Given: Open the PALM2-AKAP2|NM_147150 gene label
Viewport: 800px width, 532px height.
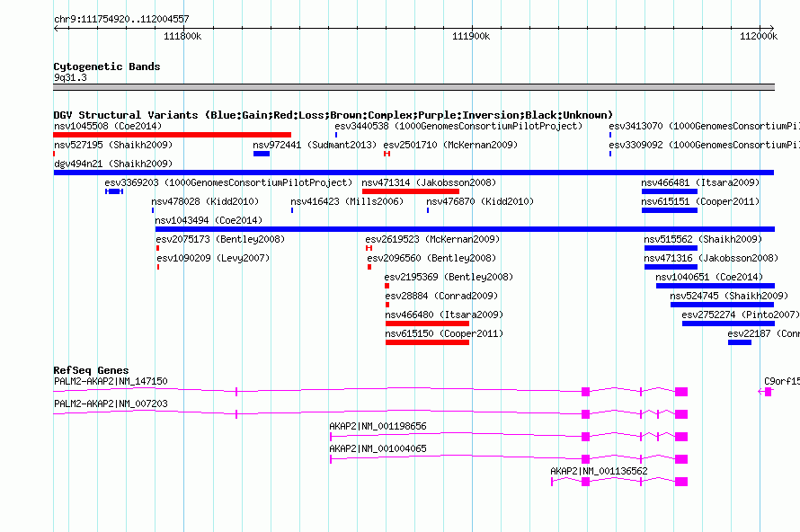Looking at the screenshot, I should [111, 381].
